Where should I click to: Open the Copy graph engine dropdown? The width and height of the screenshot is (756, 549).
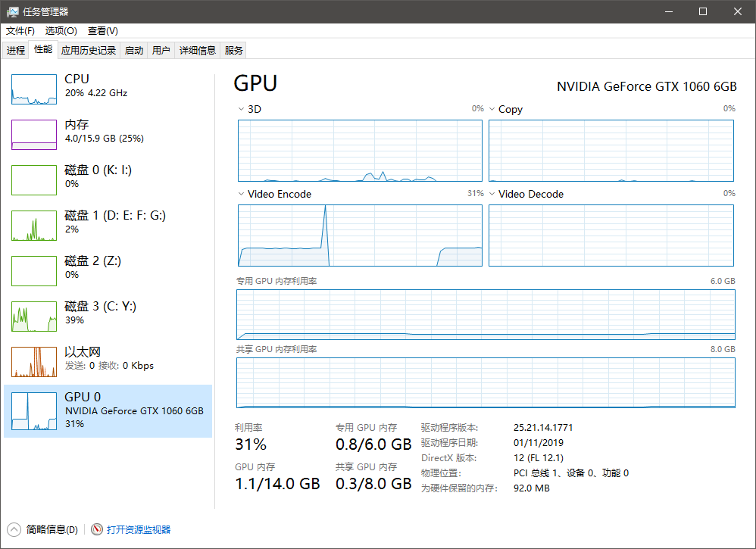pyautogui.click(x=492, y=109)
